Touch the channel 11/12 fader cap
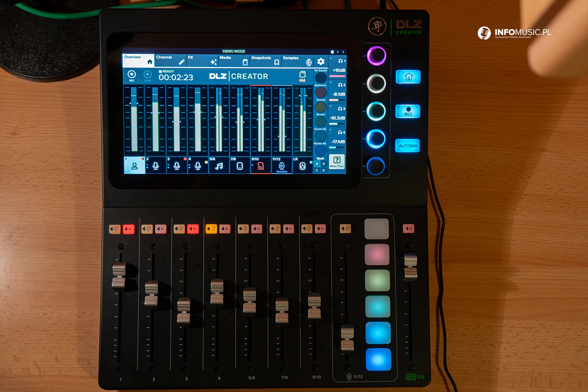The height and width of the screenshot is (392, 588). pos(347,338)
